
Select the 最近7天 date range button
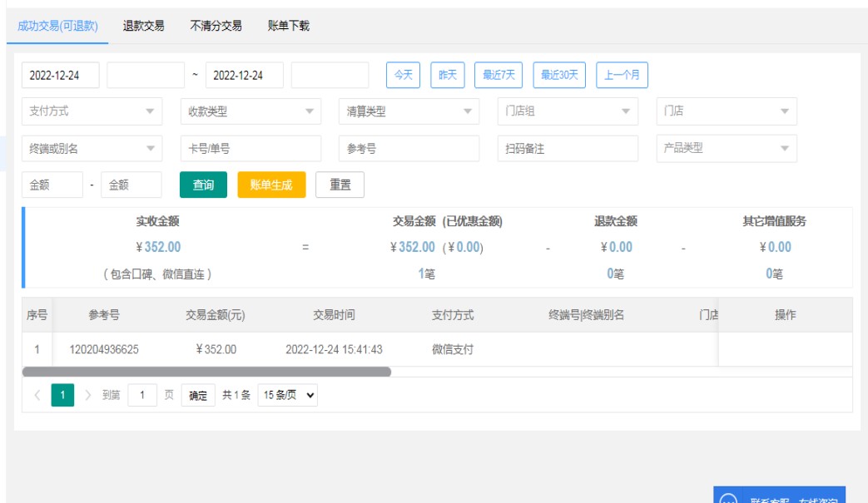click(x=498, y=75)
